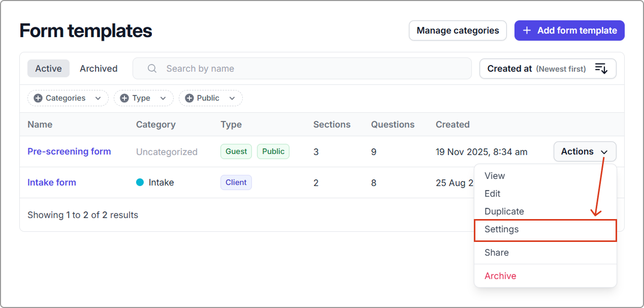Select the Active tab
This screenshot has height=308, width=644.
tap(48, 69)
